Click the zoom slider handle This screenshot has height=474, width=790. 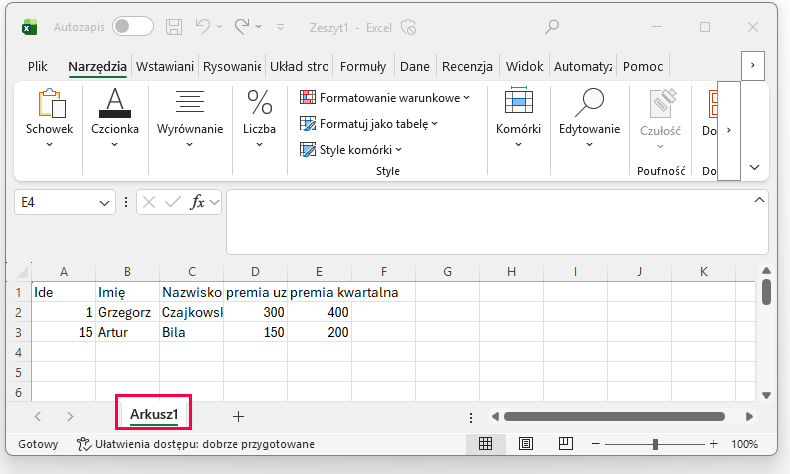click(x=655, y=444)
